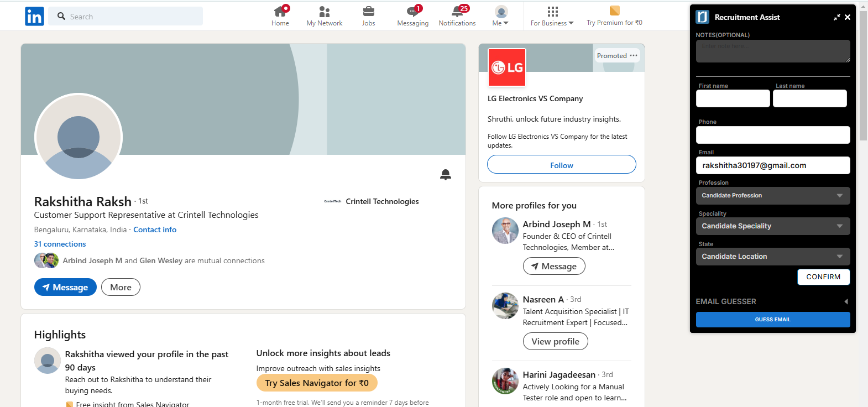
Task: Collapse the Email Guesser section arrow
Action: (846, 301)
